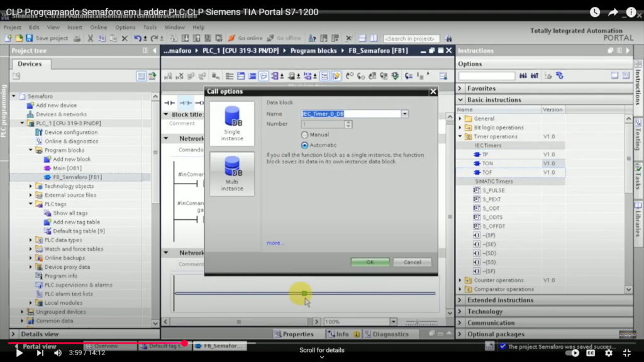Click the Name input field IEC_Timer_0_DB

pos(351,114)
